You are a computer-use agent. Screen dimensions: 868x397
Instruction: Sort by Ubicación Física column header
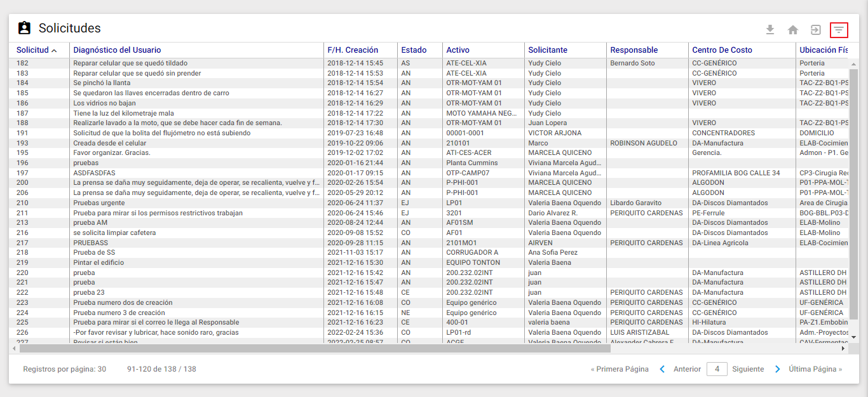tap(824, 50)
